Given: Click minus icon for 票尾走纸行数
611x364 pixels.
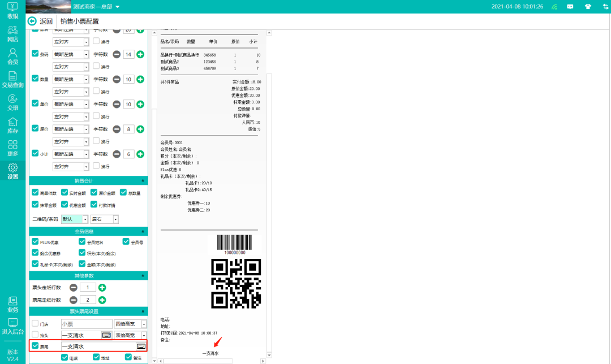Looking at the screenshot, I should click(x=74, y=300).
